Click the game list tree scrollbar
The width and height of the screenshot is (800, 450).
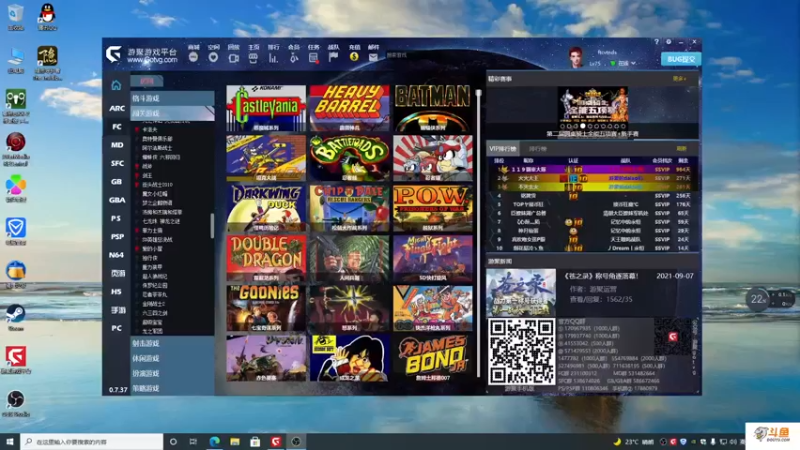212,226
